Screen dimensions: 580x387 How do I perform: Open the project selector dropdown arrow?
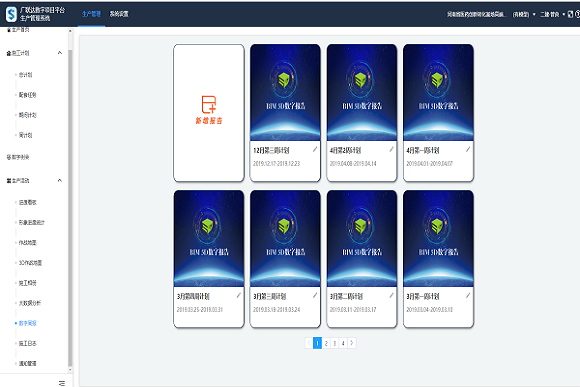pyautogui.click(x=534, y=14)
